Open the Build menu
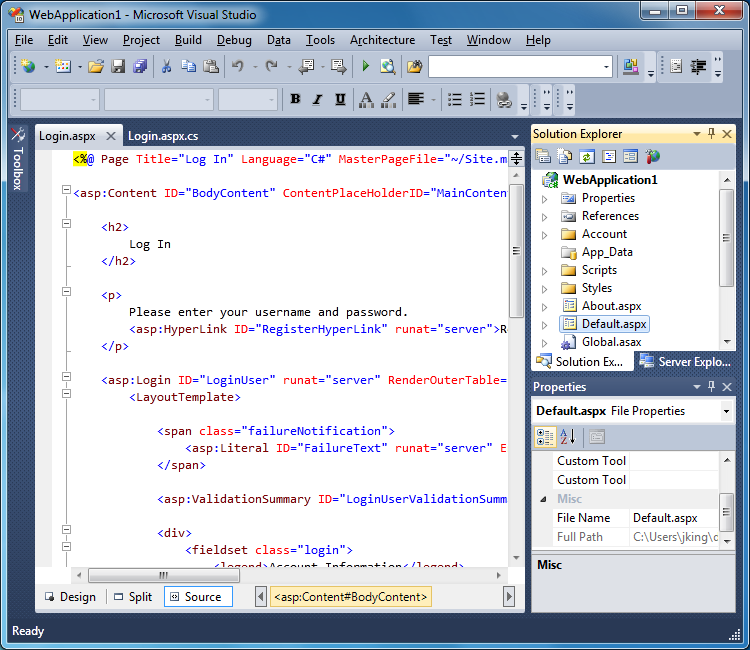Screen dimensions: 750x650 point(188,40)
